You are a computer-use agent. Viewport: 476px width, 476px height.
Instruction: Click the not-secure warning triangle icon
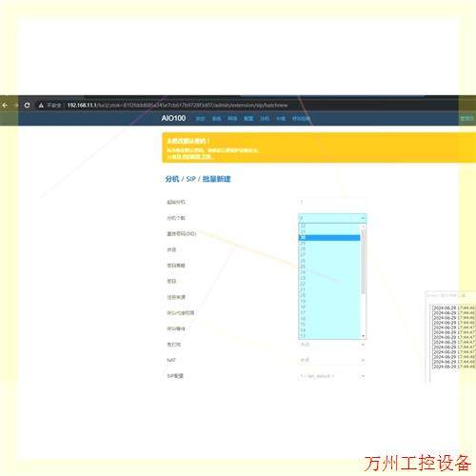coord(41,106)
